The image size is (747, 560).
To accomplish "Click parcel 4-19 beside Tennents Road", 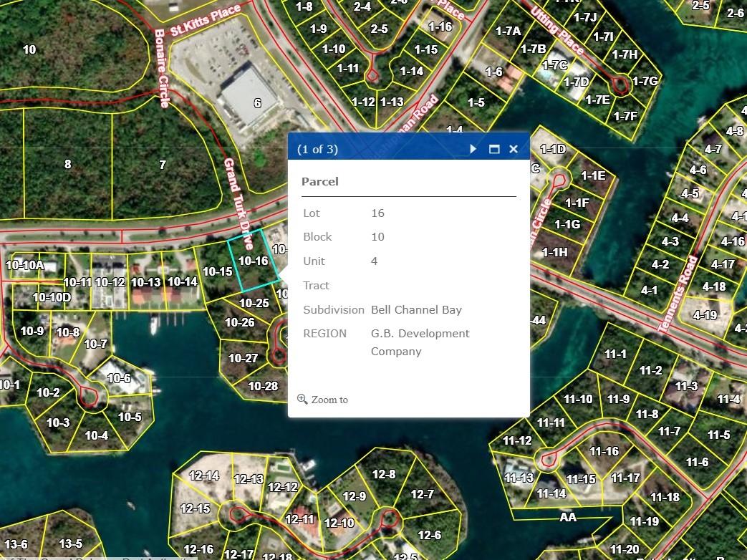I will coord(705,314).
